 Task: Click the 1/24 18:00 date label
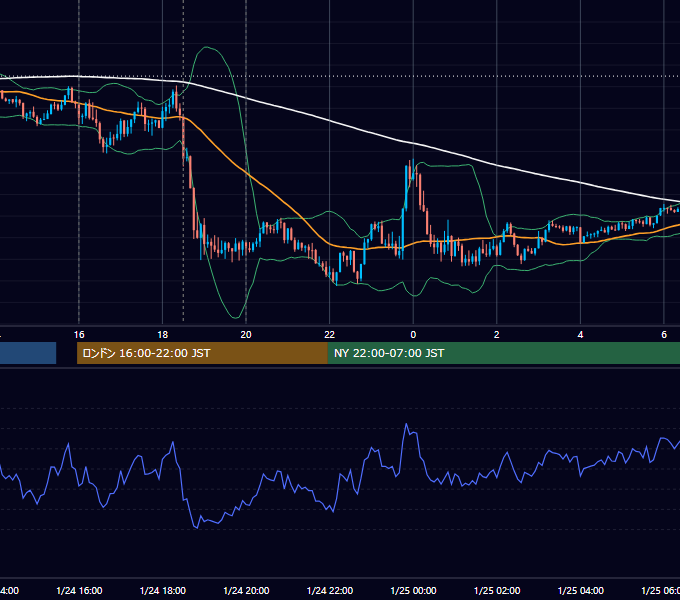(163, 590)
